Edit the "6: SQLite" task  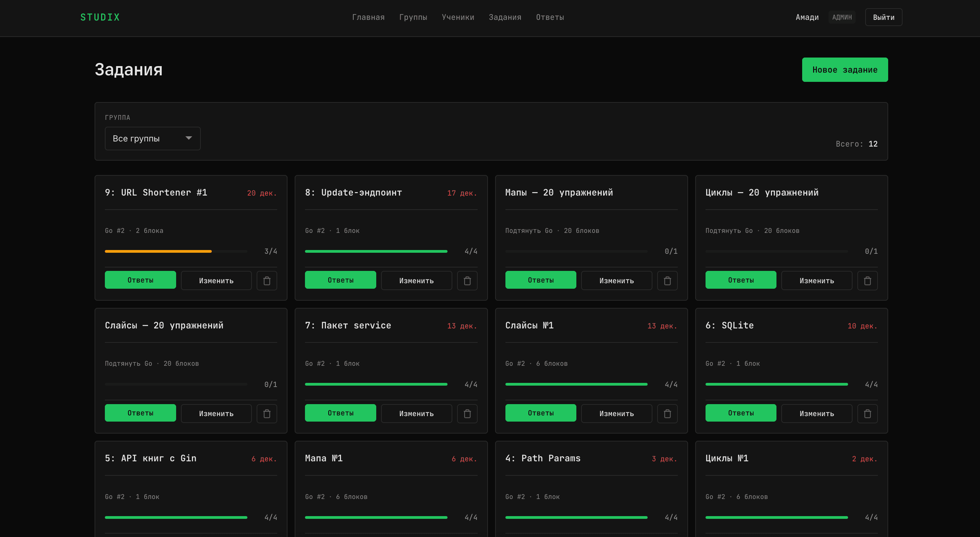click(817, 413)
